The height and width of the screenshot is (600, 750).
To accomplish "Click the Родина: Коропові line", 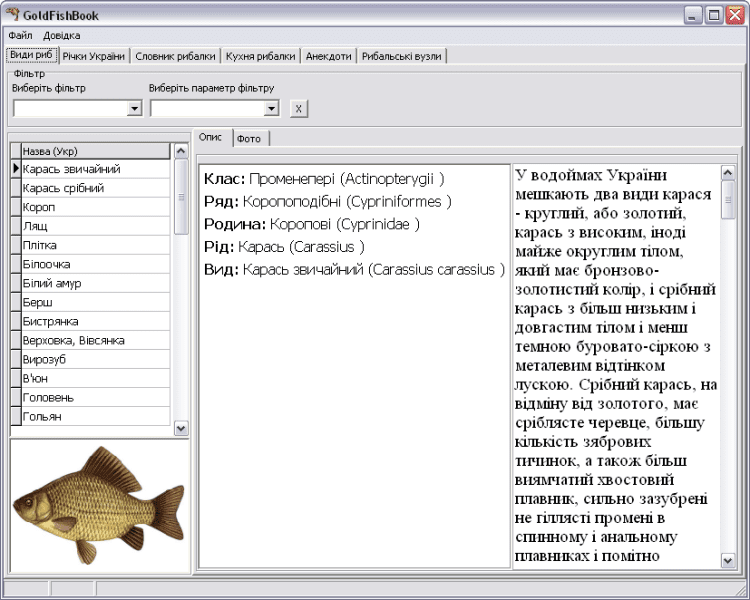I will coord(311,224).
